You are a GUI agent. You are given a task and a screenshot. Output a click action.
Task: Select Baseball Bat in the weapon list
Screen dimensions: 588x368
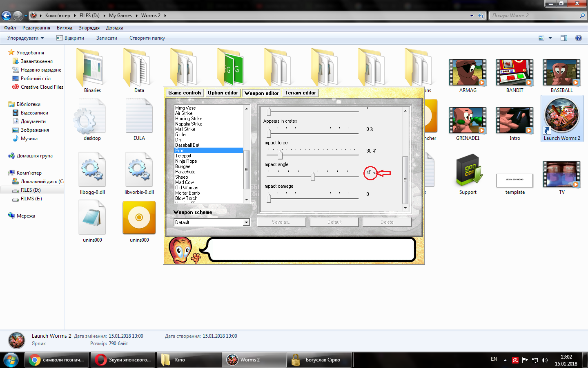(x=209, y=145)
